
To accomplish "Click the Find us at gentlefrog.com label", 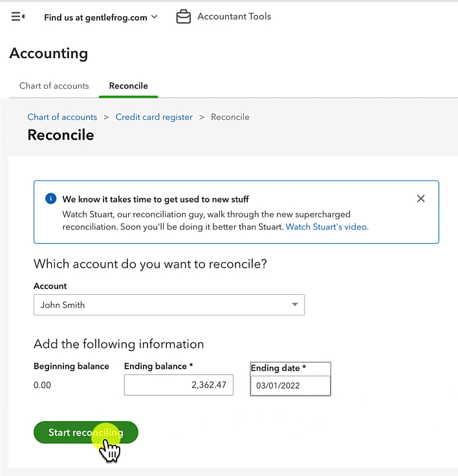I will [96, 17].
